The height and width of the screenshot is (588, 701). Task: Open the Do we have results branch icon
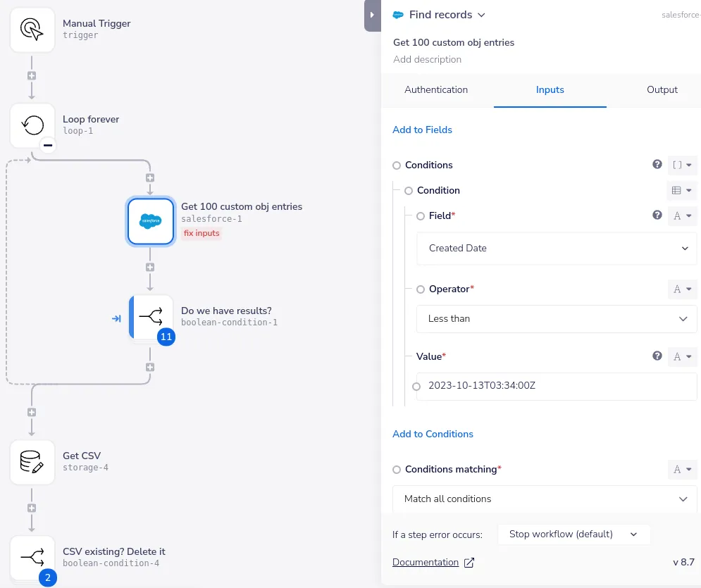point(151,317)
